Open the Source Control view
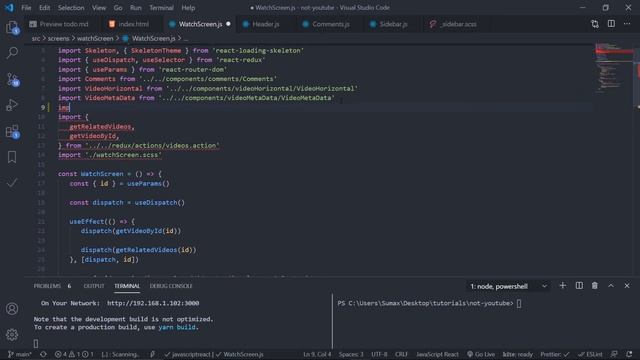 tap(12, 79)
